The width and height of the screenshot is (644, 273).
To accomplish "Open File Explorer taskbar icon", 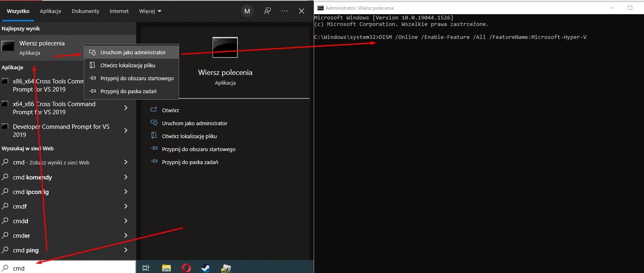I will 166,268.
